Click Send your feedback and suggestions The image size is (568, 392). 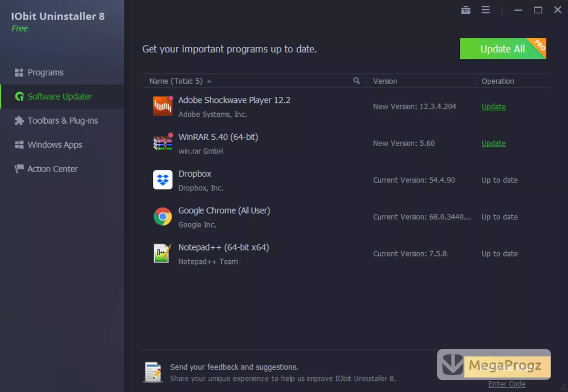coord(234,367)
